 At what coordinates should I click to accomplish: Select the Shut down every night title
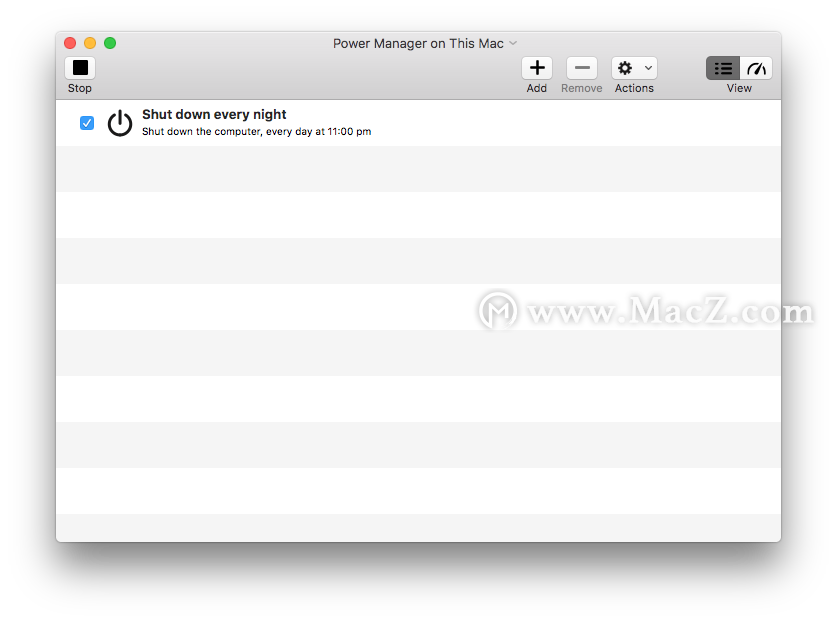(214, 114)
